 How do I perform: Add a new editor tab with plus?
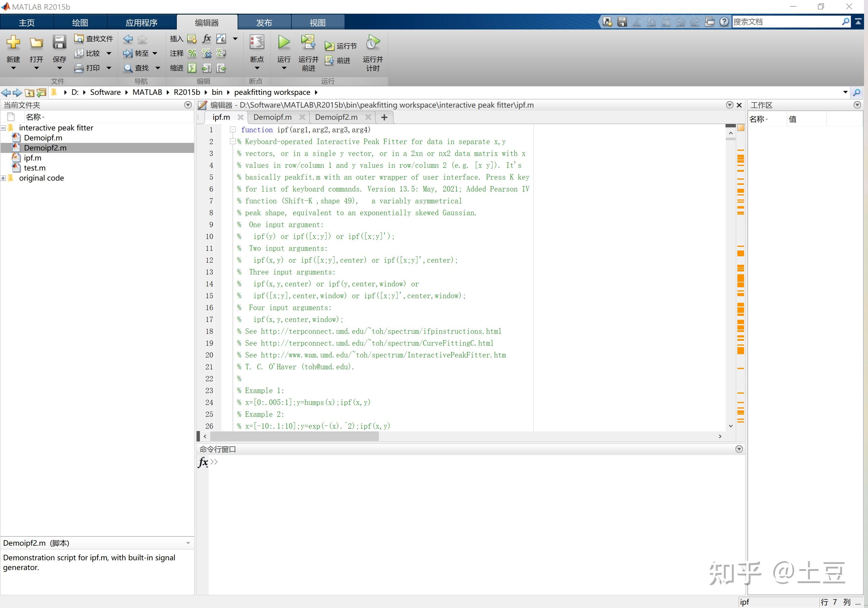pos(384,117)
